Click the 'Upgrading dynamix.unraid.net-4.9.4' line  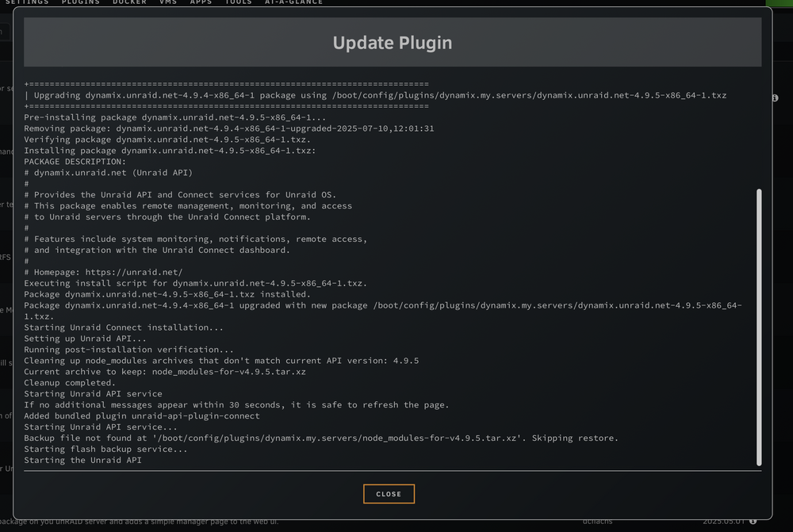point(375,95)
